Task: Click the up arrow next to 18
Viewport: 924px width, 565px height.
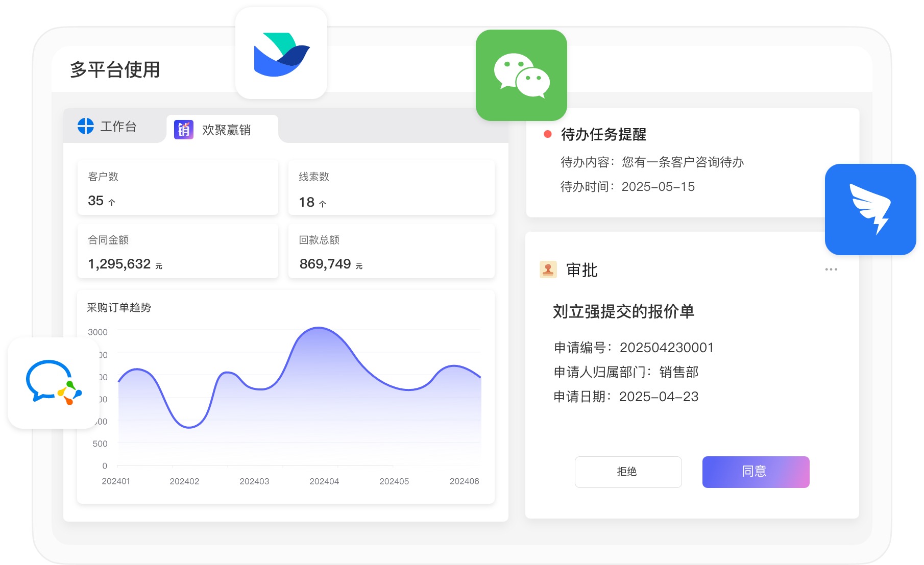Action: [x=323, y=204]
